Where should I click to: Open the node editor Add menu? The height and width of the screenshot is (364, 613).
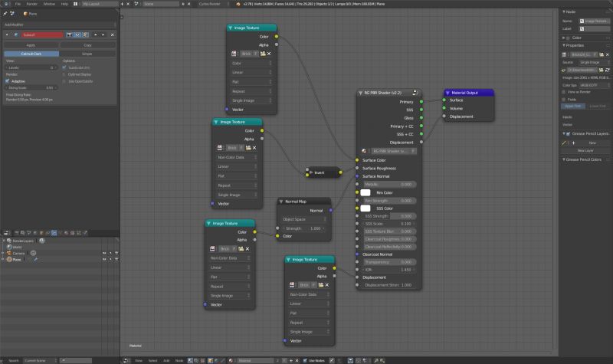click(166, 360)
